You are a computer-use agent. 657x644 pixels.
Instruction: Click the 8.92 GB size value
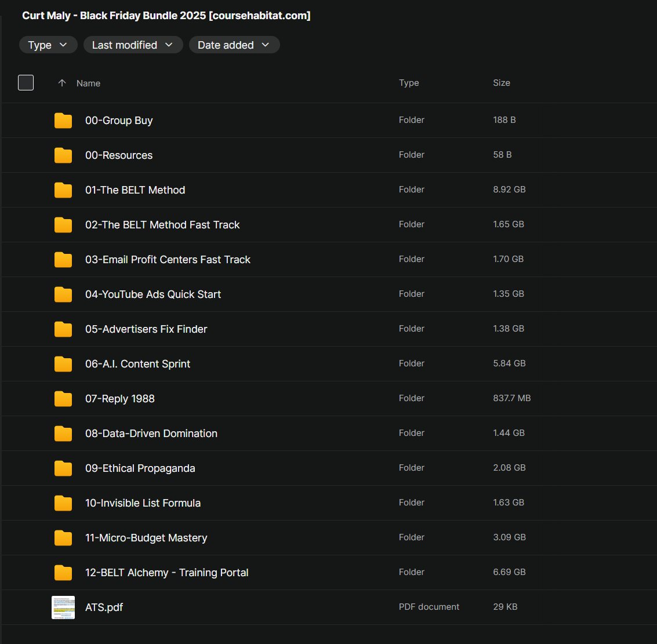click(509, 190)
